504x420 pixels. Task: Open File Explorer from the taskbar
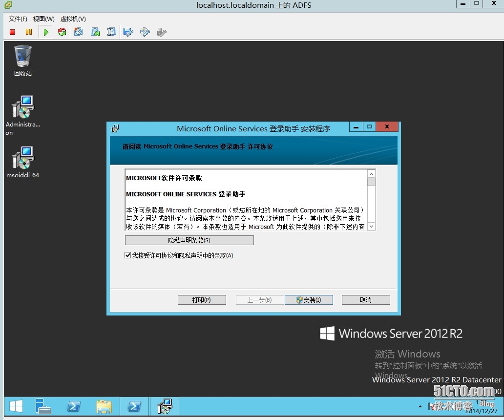[x=104, y=406]
